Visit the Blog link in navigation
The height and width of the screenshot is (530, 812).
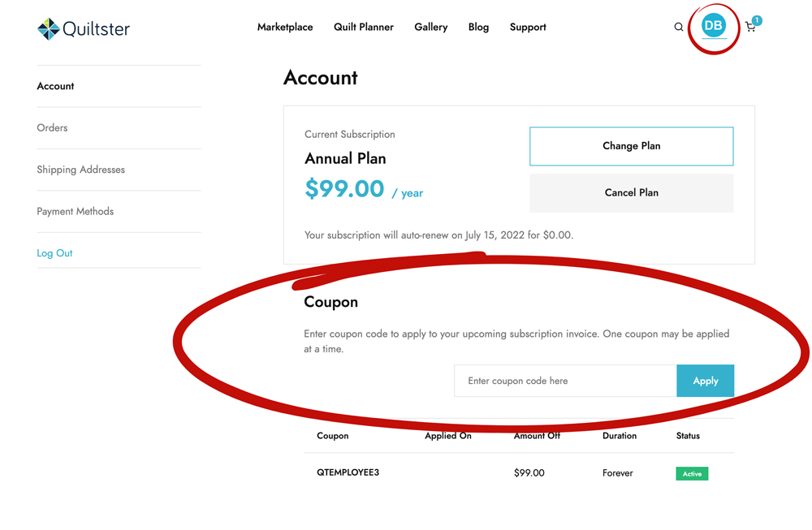478,27
